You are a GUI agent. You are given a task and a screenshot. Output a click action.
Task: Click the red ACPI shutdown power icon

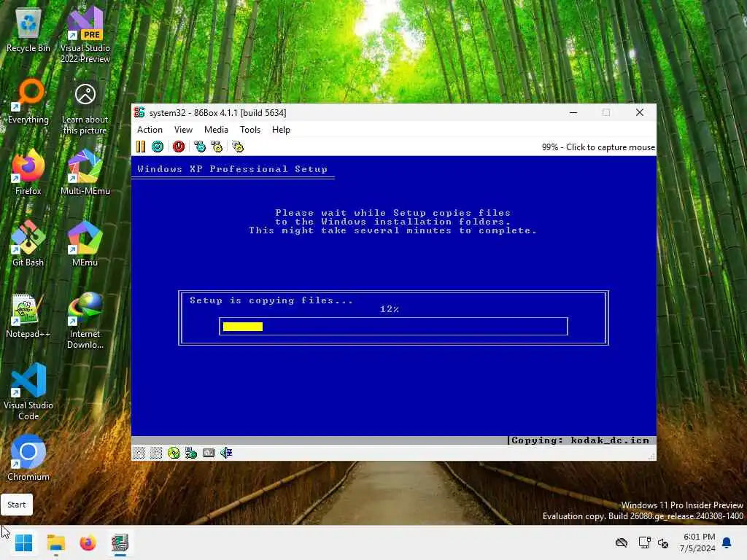[x=179, y=147]
